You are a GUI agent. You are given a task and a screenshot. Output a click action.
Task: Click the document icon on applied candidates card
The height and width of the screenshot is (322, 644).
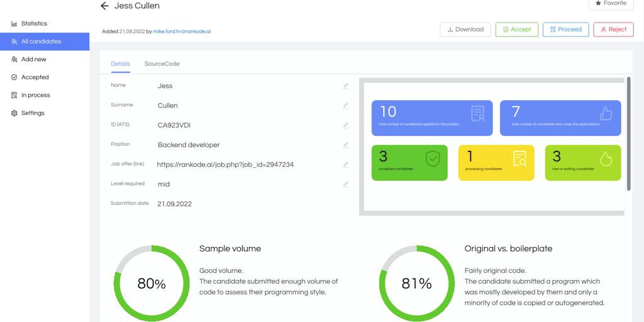point(478,113)
